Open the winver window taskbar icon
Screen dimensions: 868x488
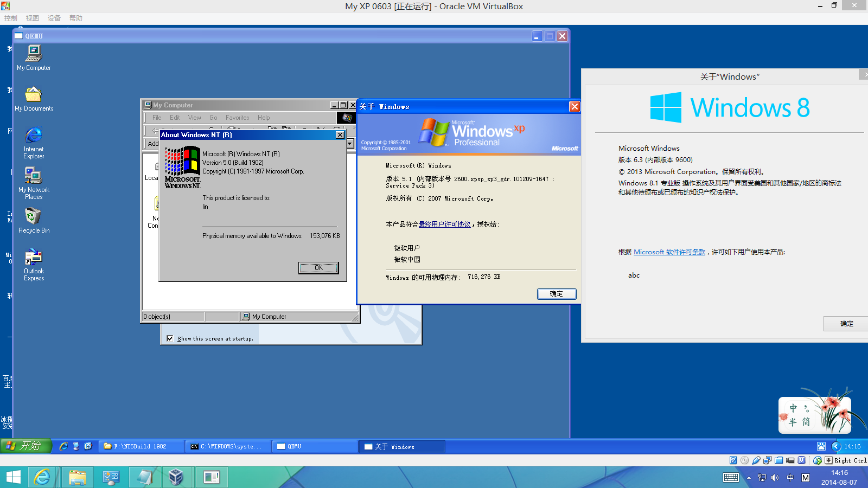click(211, 477)
